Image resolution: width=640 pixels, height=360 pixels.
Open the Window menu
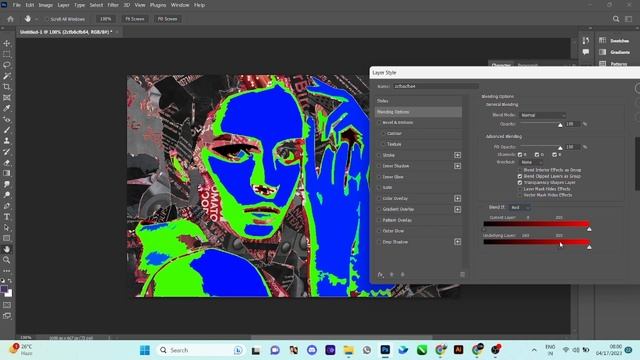pos(180,5)
